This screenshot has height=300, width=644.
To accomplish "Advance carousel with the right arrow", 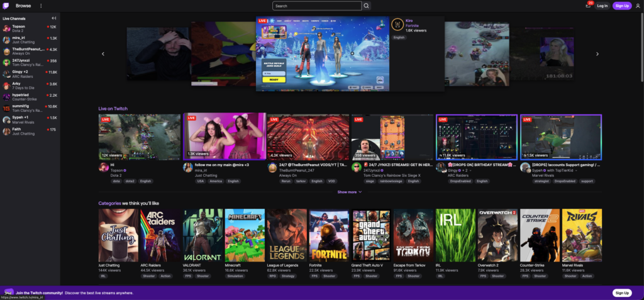I will click(x=597, y=54).
